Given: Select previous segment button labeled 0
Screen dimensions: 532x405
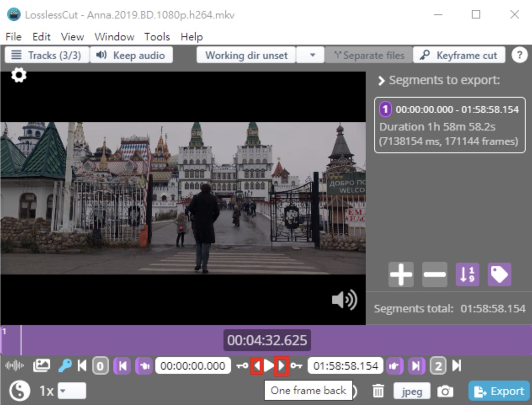Looking at the screenshot, I should [x=100, y=366].
